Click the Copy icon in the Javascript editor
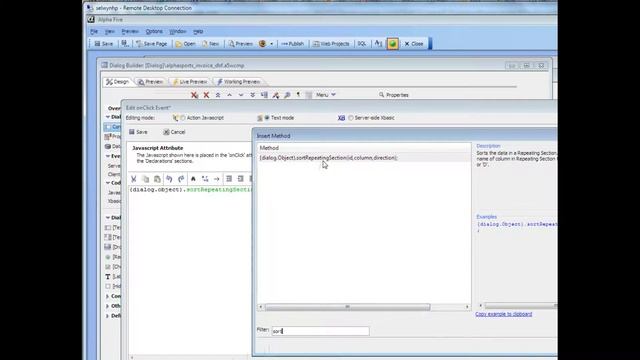 (145, 179)
